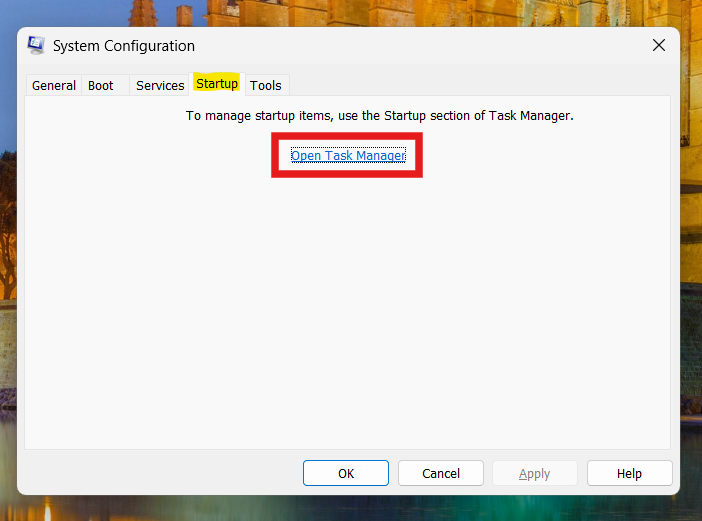Click the Apply button
Image resolution: width=702 pixels, height=521 pixels.
(x=535, y=473)
